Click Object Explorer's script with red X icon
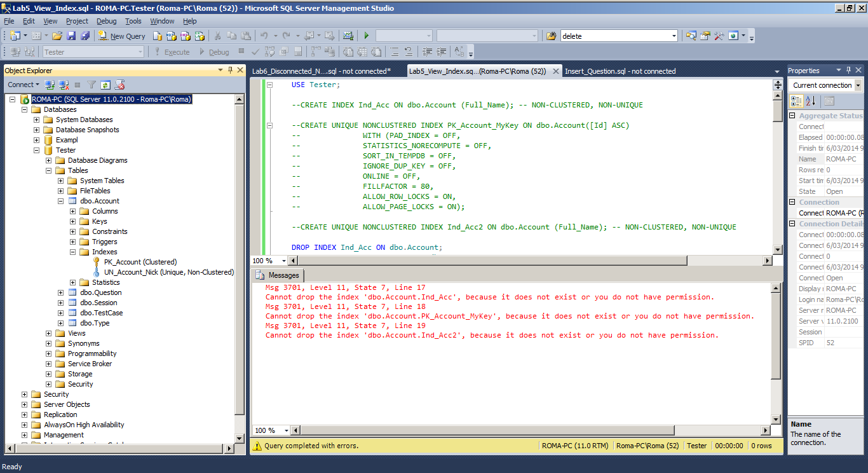 (x=119, y=85)
